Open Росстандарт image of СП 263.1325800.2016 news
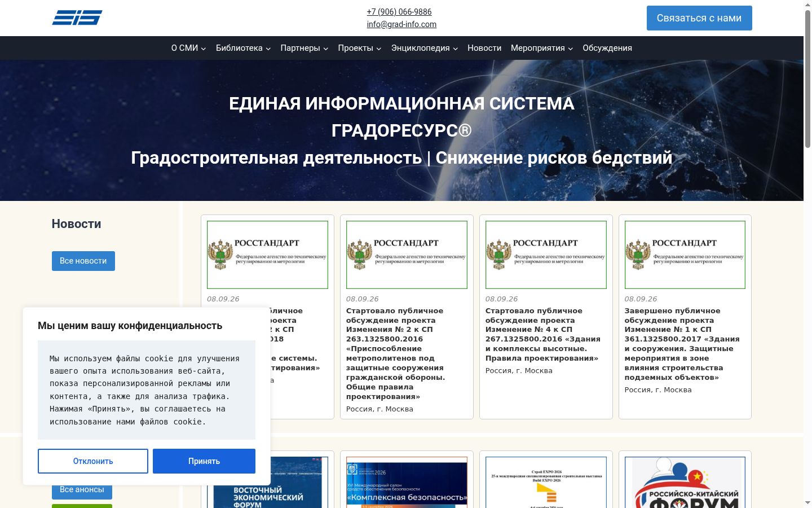 tap(407, 255)
